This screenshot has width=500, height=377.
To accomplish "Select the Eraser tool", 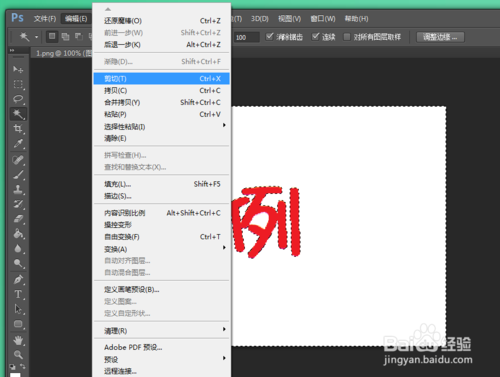I will (18, 219).
